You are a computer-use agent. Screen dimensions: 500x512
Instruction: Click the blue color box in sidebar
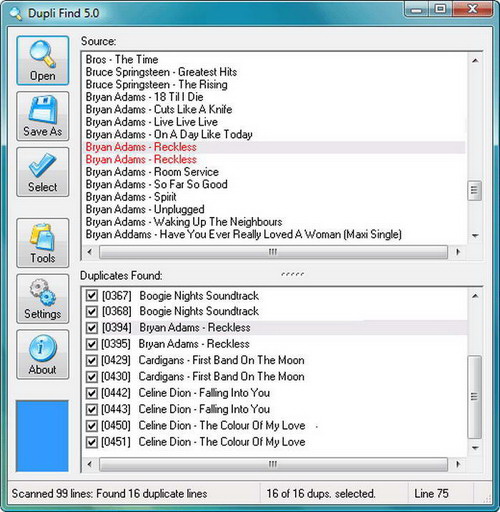pos(42,436)
